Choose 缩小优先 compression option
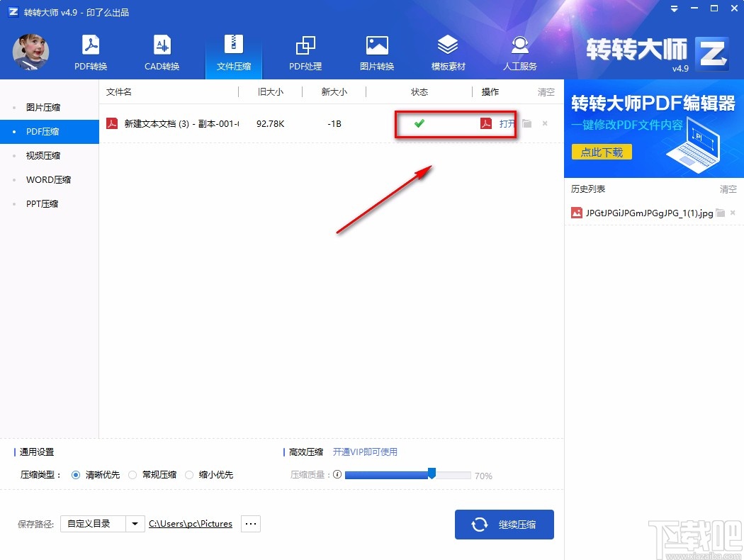The image size is (744, 560). click(189, 475)
